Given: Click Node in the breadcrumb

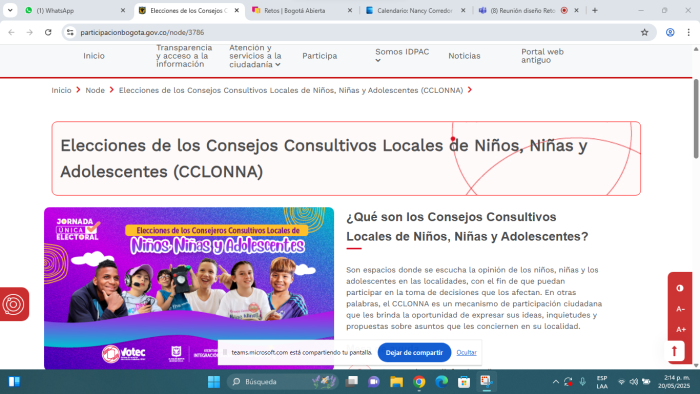Looking at the screenshot, I should (95, 90).
